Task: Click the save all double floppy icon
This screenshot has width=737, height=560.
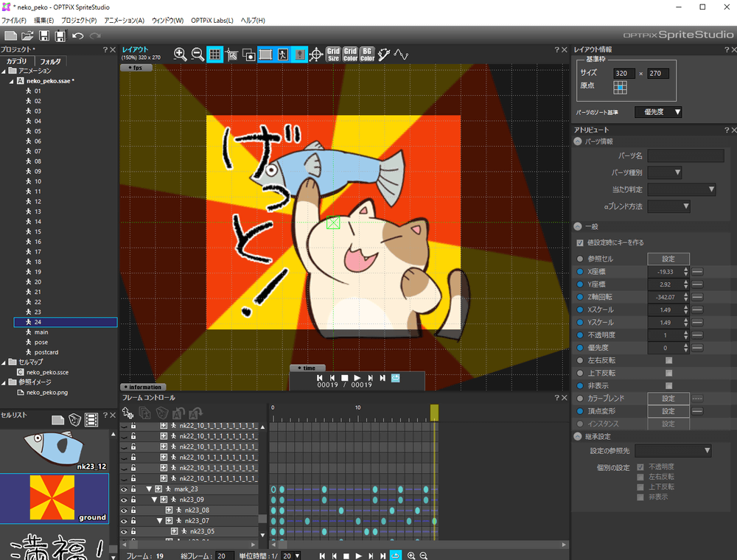Action: [60, 35]
